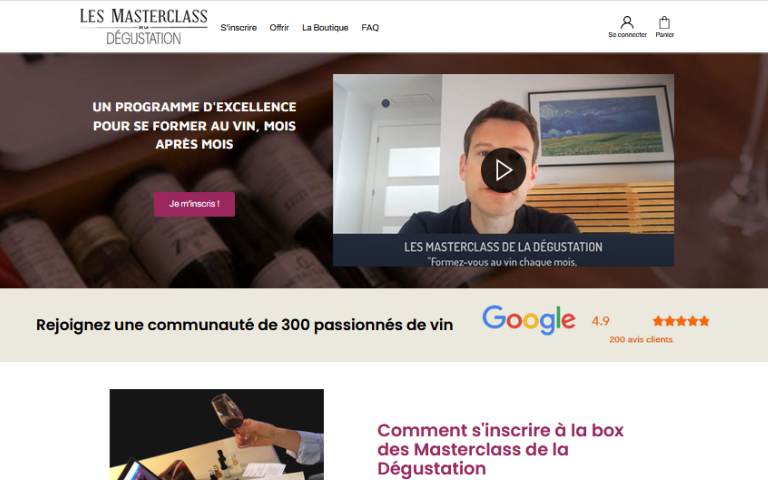Click the five orange rating stars
Image resolution: width=768 pixels, height=480 pixels.
(681, 321)
